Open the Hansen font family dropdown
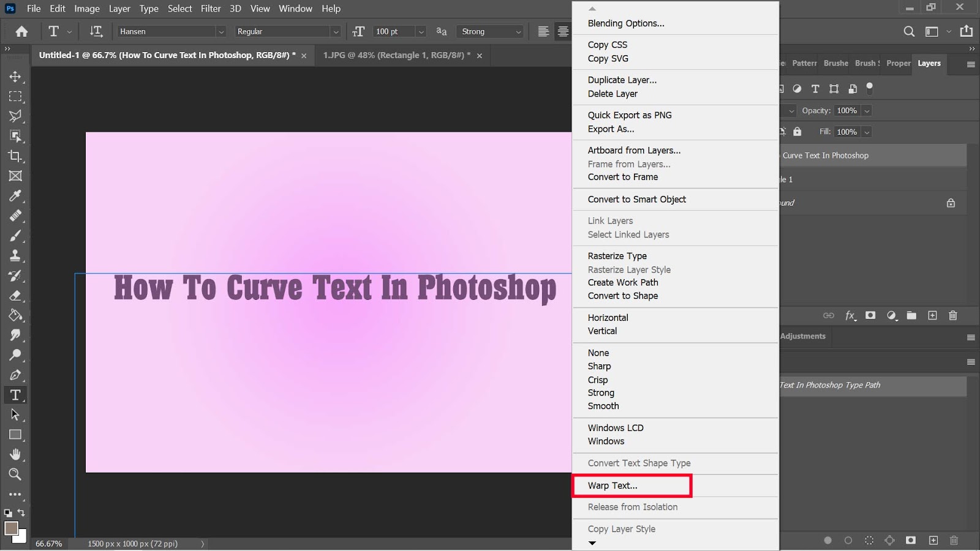Image resolution: width=980 pixels, height=551 pixels. 221,32
